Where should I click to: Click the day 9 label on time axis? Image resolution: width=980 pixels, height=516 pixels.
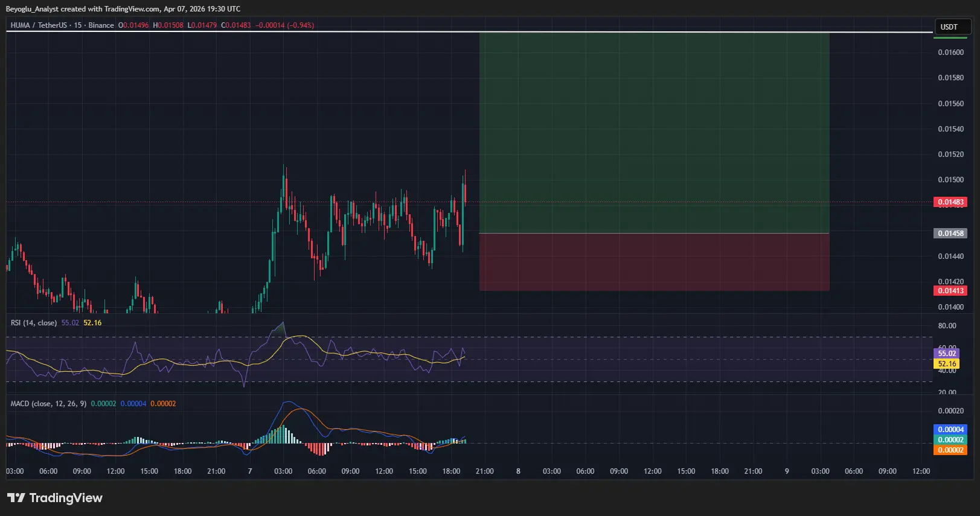787,471
